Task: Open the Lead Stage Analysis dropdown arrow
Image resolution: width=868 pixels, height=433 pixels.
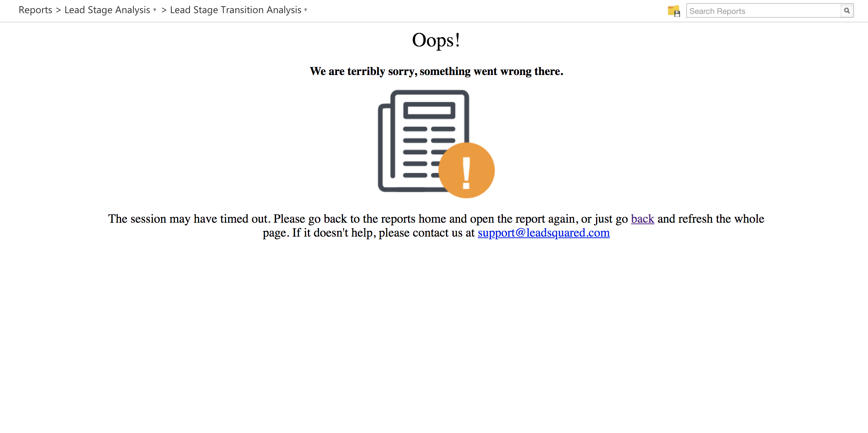Action: tap(155, 10)
